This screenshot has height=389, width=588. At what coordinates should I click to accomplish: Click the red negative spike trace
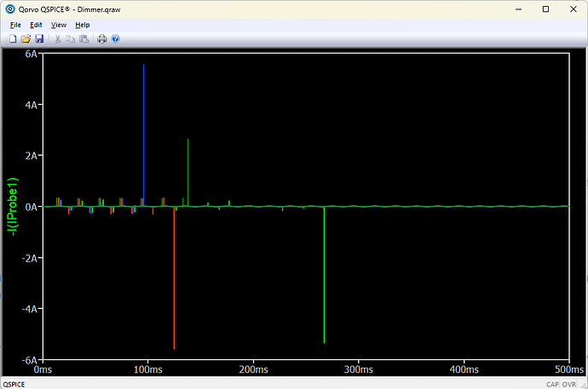point(174,281)
